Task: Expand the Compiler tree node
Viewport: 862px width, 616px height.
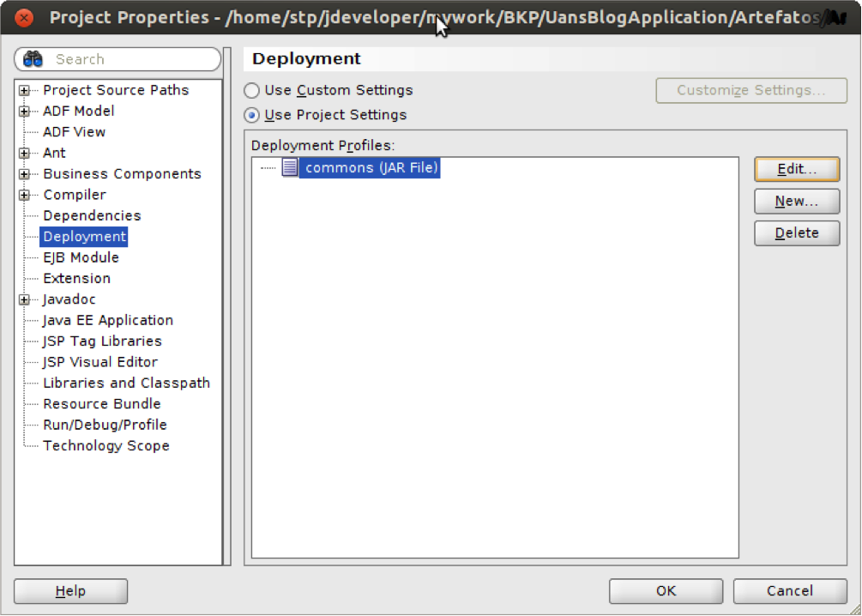Action: click(x=24, y=195)
